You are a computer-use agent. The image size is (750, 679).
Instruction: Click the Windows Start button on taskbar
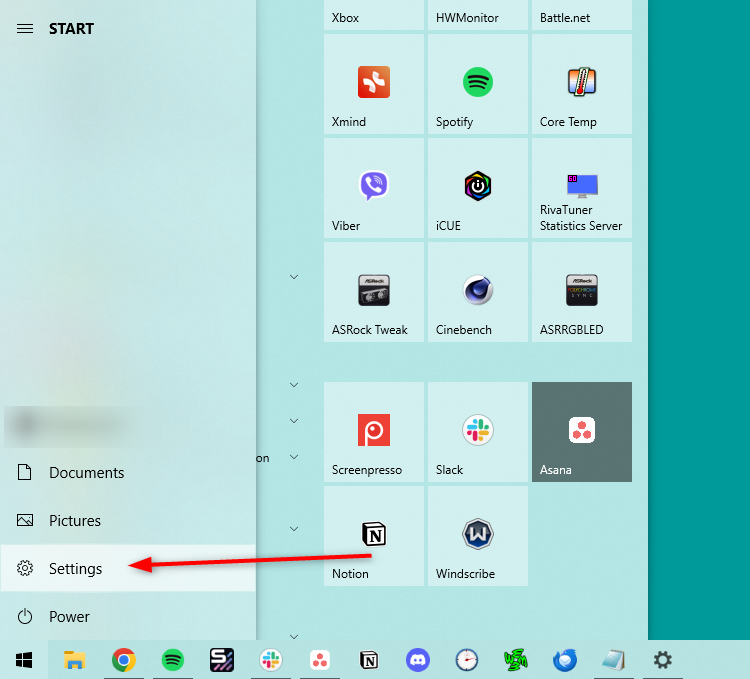click(x=24, y=660)
